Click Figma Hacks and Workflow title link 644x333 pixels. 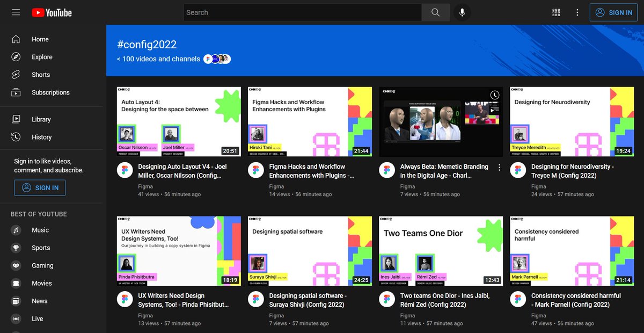coord(312,171)
